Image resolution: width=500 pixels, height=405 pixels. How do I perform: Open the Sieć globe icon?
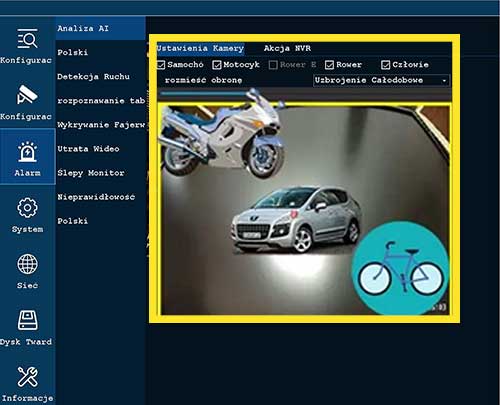[27, 264]
